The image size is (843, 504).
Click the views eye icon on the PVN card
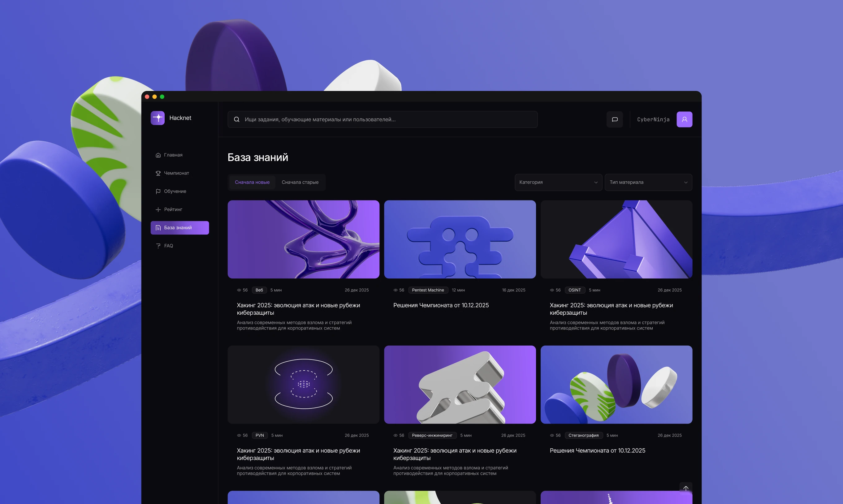pos(239,435)
